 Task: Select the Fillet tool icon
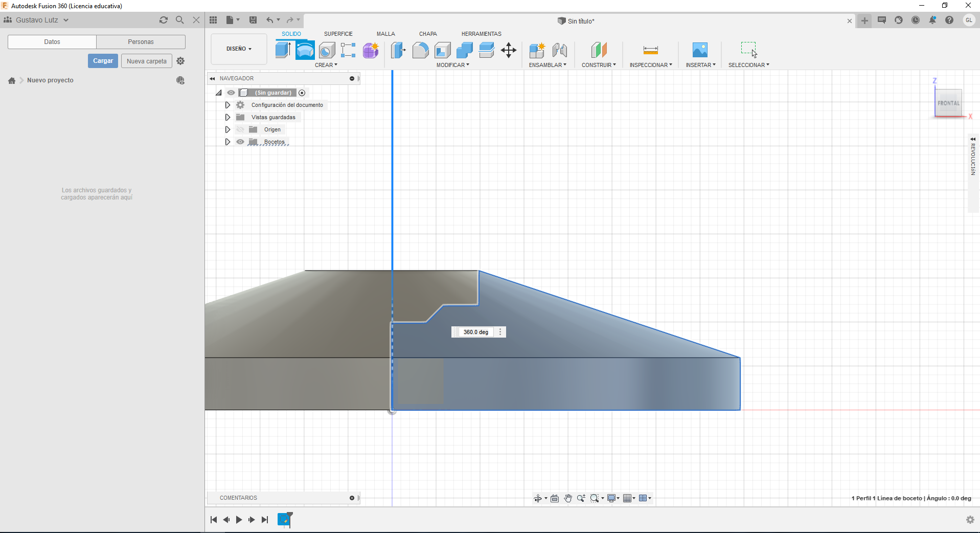point(420,50)
